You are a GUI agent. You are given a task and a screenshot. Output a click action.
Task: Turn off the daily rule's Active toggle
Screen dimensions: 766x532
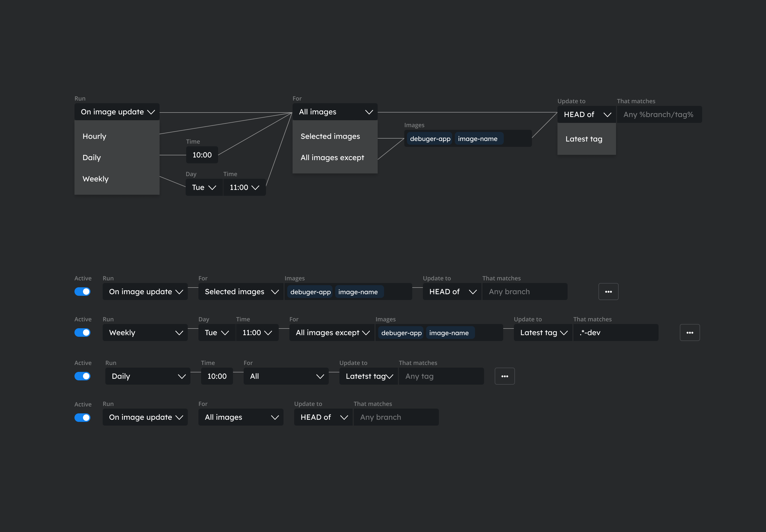(x=82, y=376)
